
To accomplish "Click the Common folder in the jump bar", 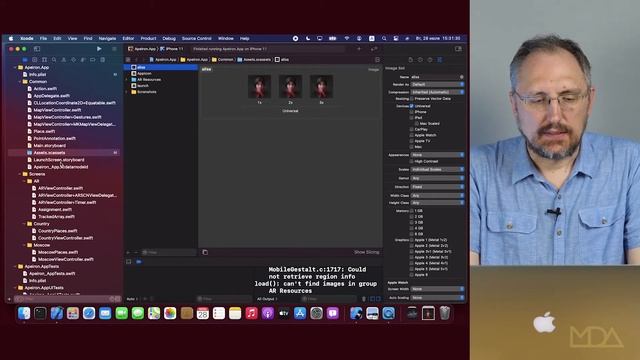I will click(222, 60).
